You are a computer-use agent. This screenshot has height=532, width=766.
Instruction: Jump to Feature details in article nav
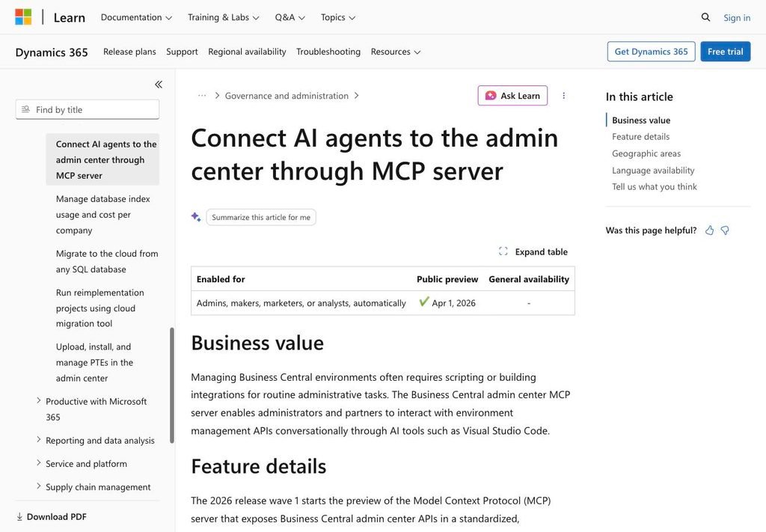click(640, 137)
